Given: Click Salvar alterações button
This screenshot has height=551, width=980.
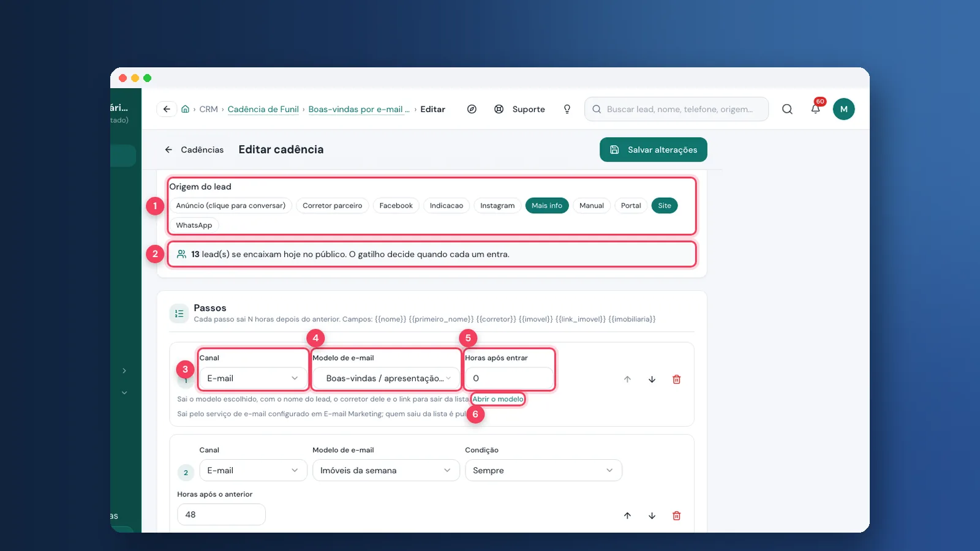Looking at the screenshot, I should (654, 150).
